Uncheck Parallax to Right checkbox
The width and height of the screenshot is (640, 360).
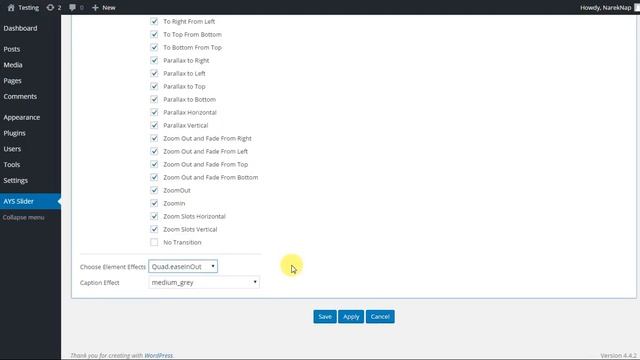154,60
